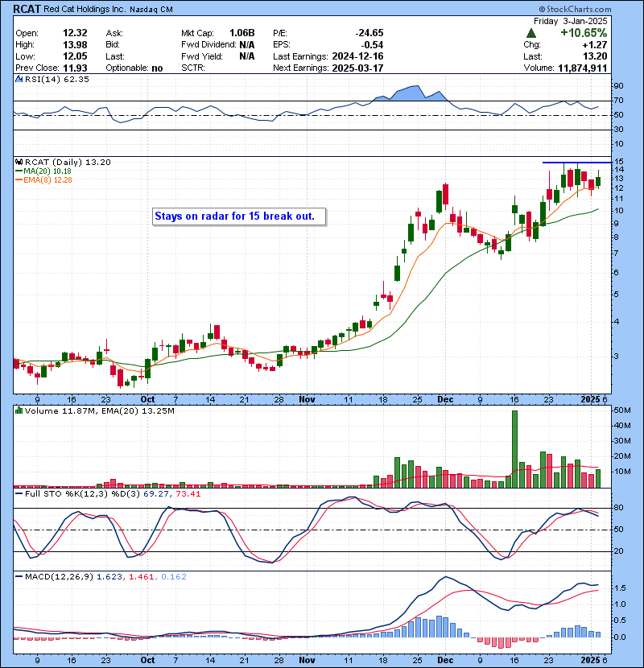
Task: Click the Mkt Cap value 1.06B
Action: tap(242, 33)
